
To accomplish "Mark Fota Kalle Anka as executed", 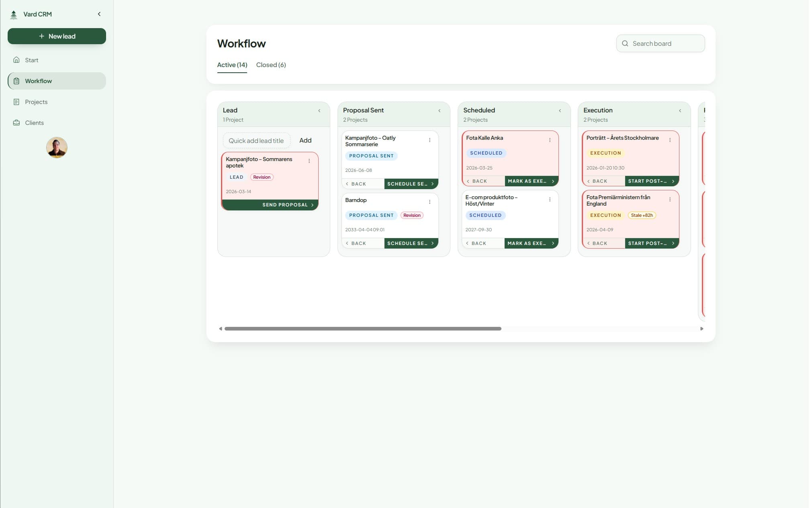I will click(528, 181).
